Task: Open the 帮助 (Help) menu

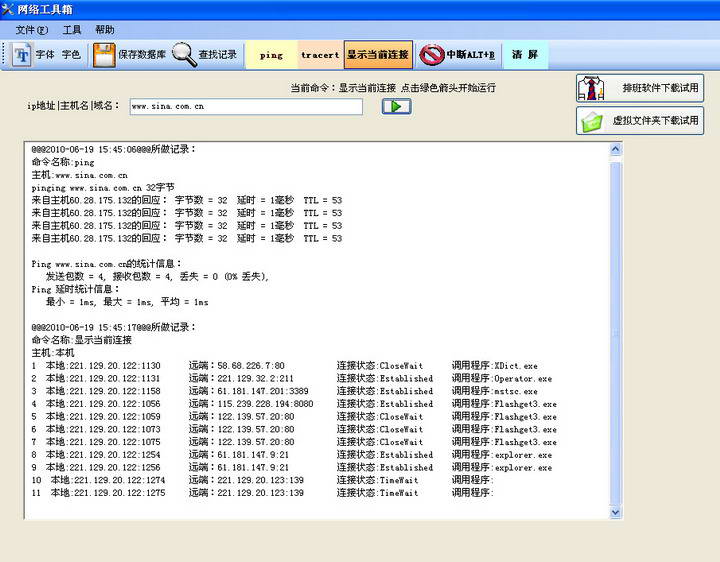Action: click(x=105, y=30)
